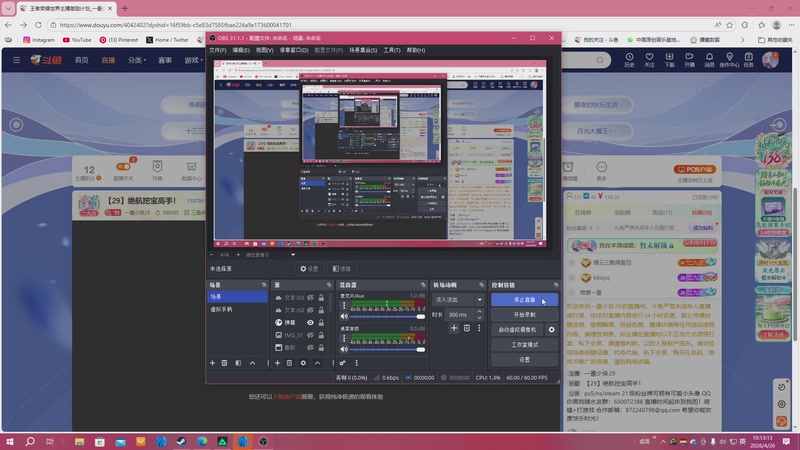The width and height of the screenshot is (800, 450).
Task: Open the three-dot options for the desktop audio channel
Action: point(344,338)
